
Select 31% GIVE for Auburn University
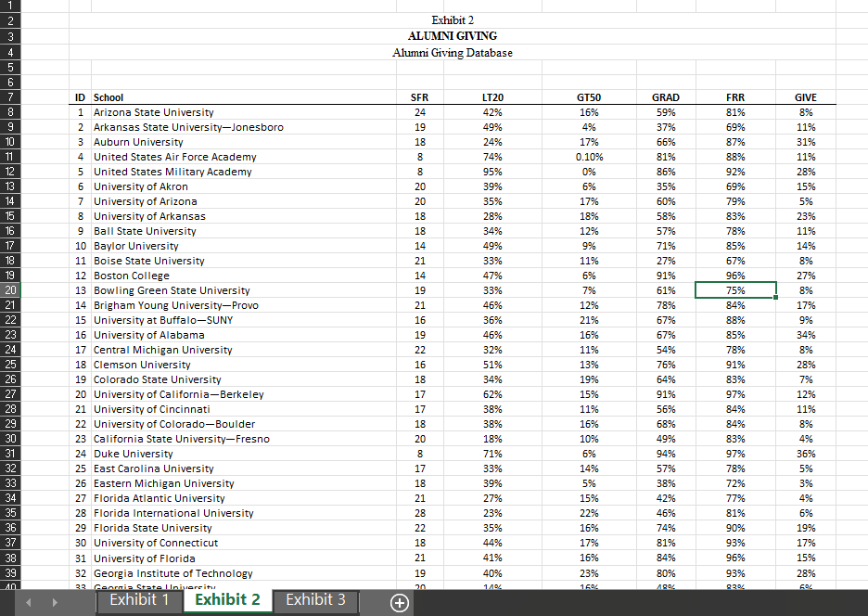click(806, 142)
